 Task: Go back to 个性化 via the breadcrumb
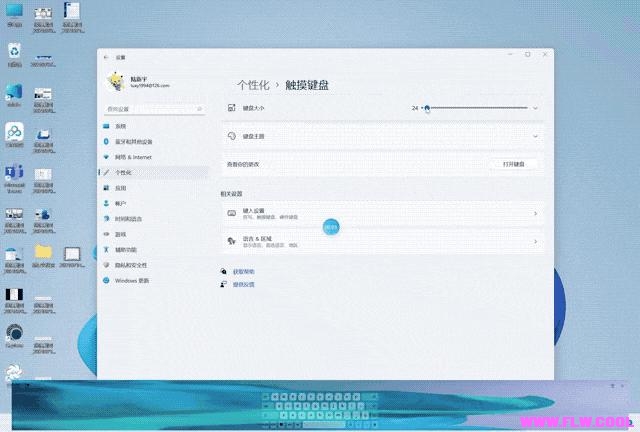click(253, 85)
